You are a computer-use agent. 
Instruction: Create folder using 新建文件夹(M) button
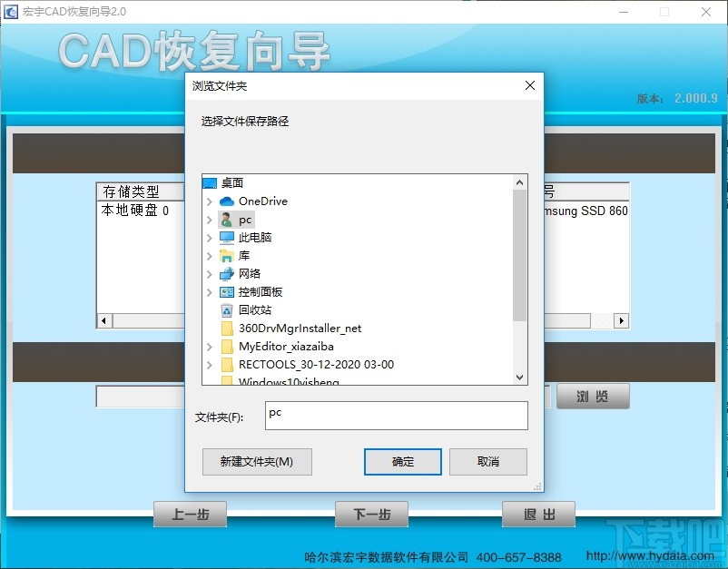tap(257, 462)
